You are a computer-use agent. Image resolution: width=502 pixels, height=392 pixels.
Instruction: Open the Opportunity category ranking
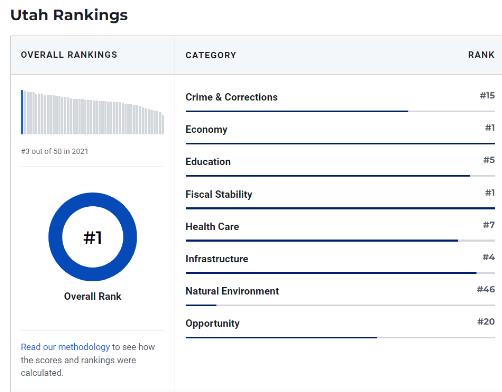pos(212,323)
